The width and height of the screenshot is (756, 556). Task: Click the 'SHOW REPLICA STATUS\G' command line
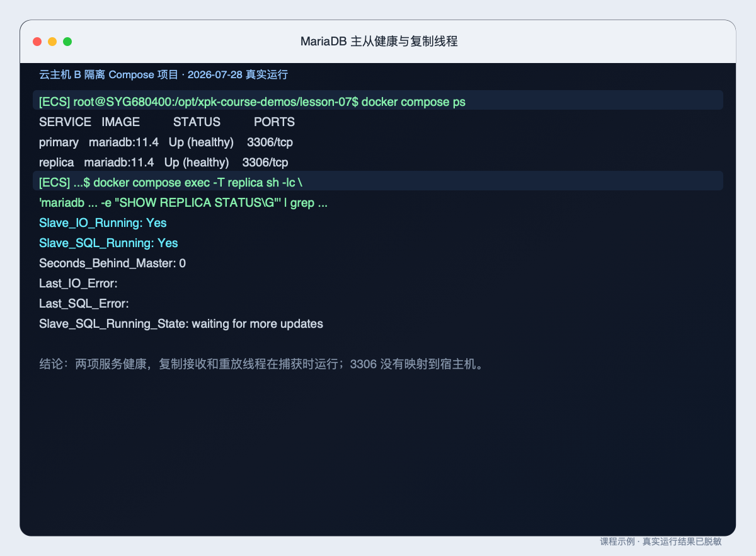click(183, 203)
